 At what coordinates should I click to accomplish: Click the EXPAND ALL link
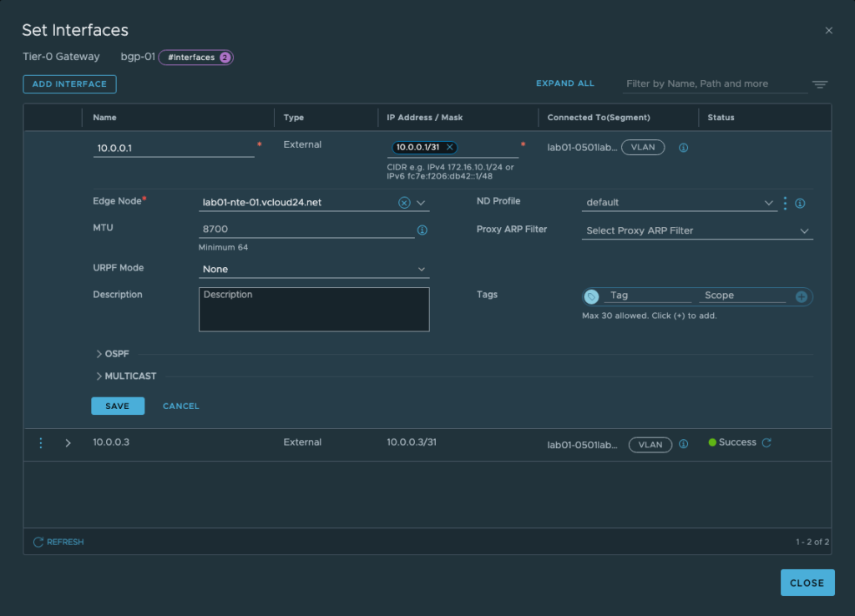click(565, 83)
